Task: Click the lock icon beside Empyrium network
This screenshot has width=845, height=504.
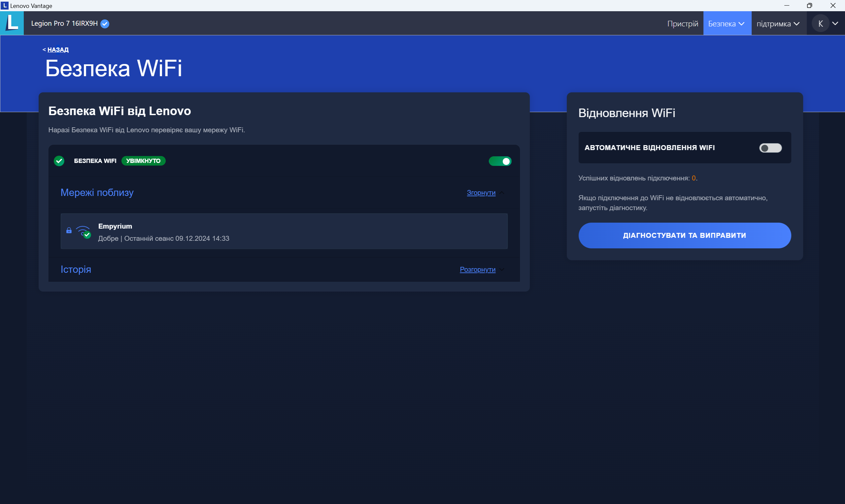Action: (69, 231)
